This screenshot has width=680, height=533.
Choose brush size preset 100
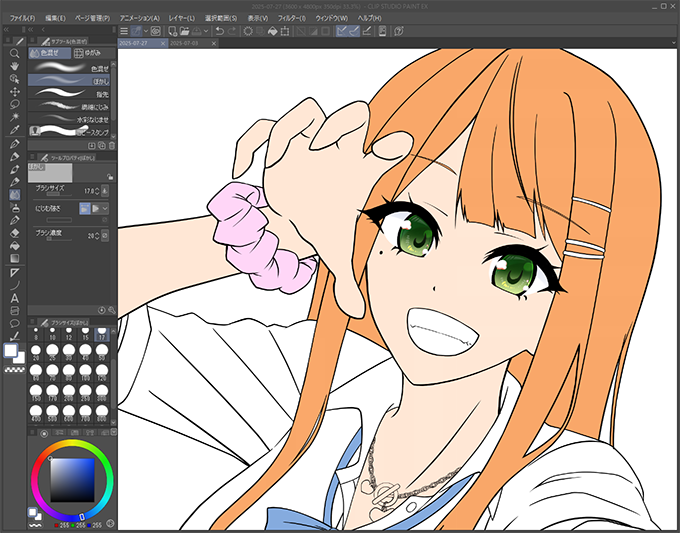85,373
